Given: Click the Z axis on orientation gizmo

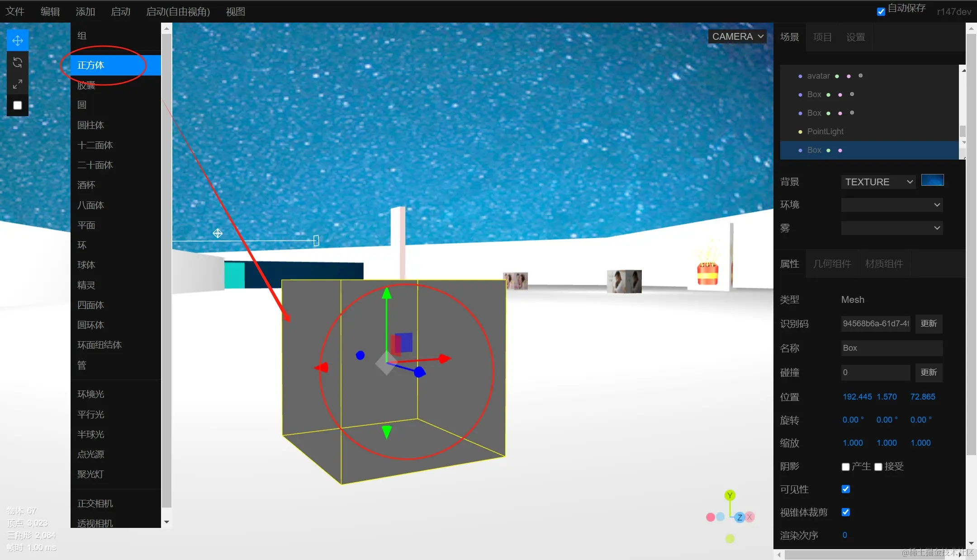Looking at the screenshot, I should [x=740, y=518].
